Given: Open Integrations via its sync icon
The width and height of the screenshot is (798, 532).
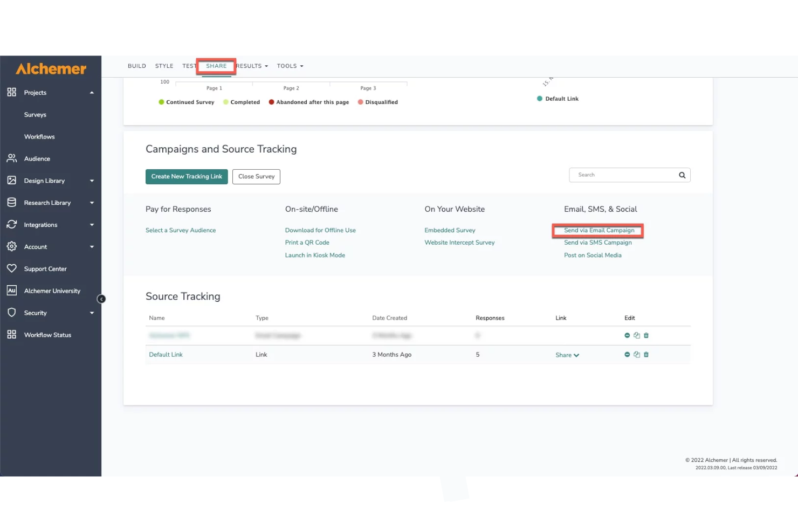Looking at the screenshot, I should pyautogui.click(x=12, y=224).
